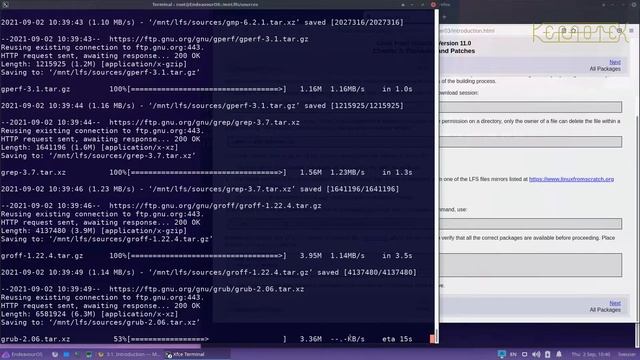Switch to the '3.1. Introduction' browser taskbar button
Screen dimensions: 640x360
click(x=130, y=354)
